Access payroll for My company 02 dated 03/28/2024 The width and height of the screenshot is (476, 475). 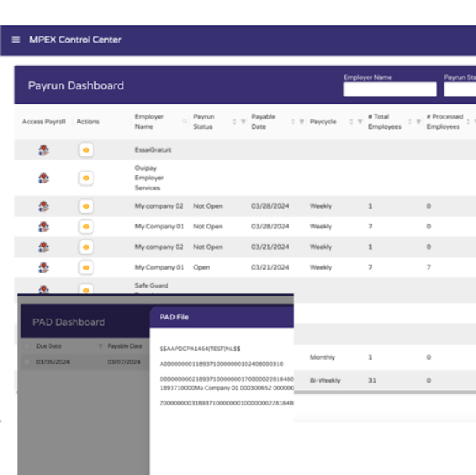pos(43,206)
